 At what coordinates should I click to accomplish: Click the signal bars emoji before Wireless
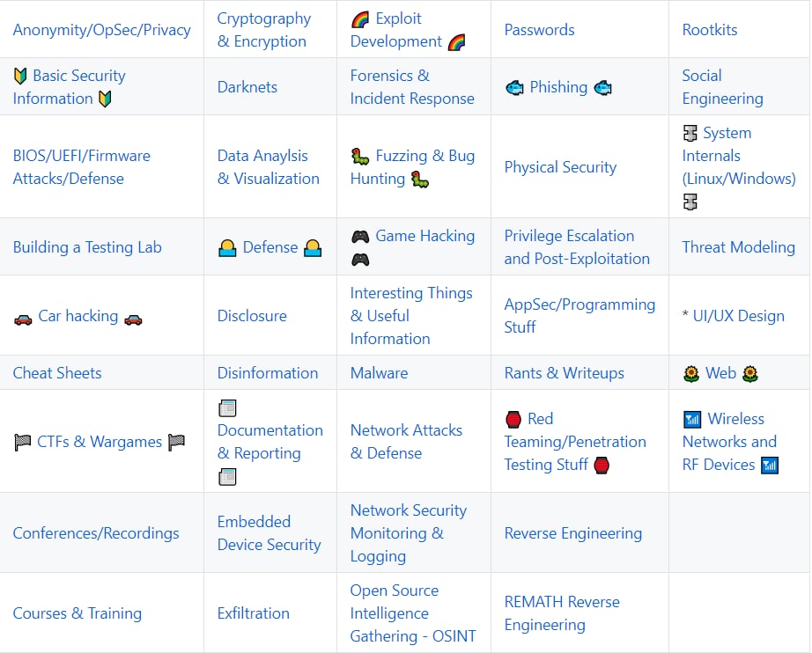coord(692,420)
